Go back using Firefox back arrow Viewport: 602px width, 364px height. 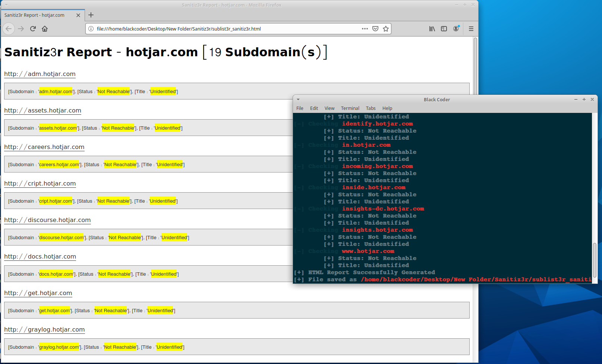9,29
